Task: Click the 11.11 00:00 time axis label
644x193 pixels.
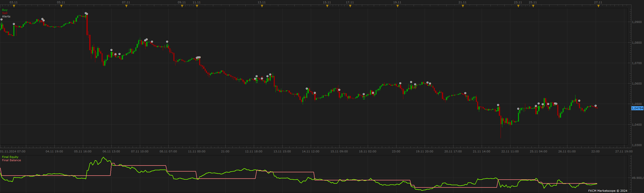Action: pos(197,151)
